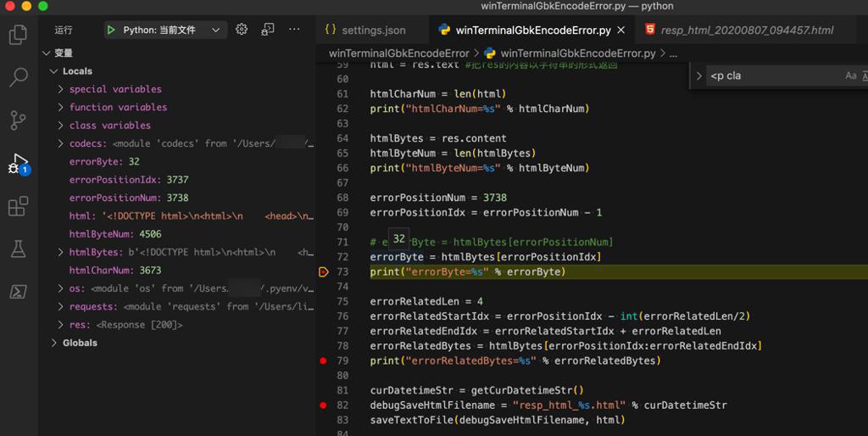
Task: Click the highlighted print statement on line 73
Action: point(468,271)
